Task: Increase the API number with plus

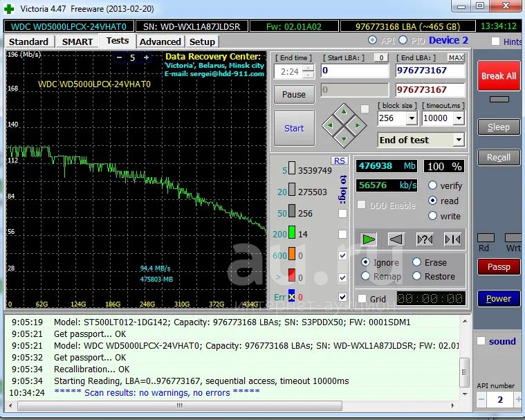Action: point(518,399)
